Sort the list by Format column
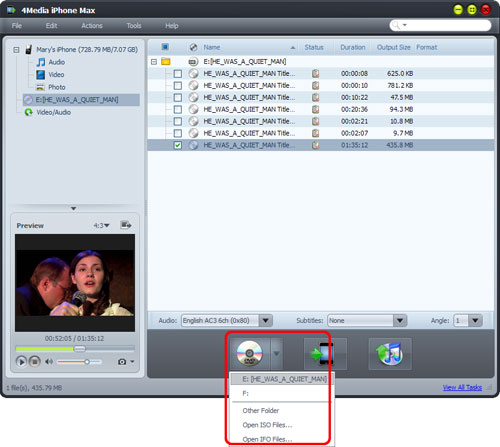Screen dimensions: 500x447 click(427, 47)
